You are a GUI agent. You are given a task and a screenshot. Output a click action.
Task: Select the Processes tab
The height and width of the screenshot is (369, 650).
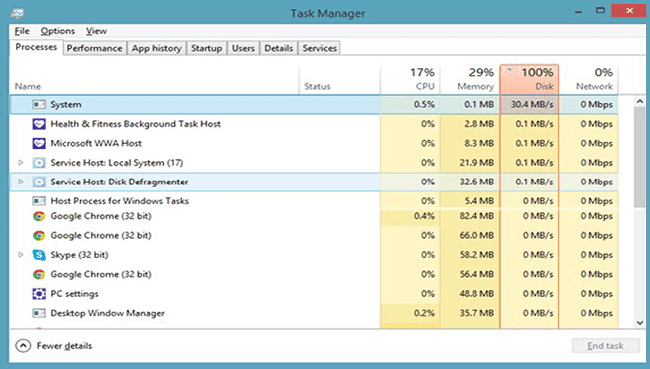pos(36,47)
